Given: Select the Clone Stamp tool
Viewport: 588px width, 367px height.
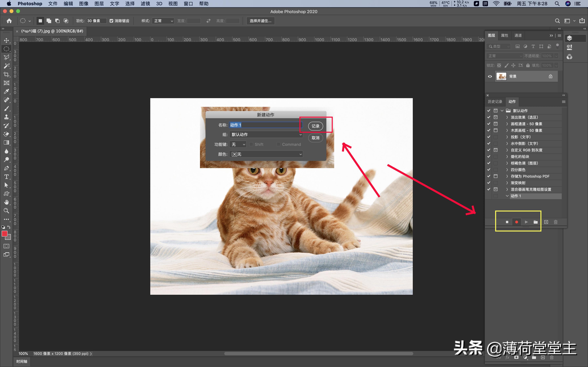Looking at the screenshot, I should pyautogui.click(x=6, y=117).
